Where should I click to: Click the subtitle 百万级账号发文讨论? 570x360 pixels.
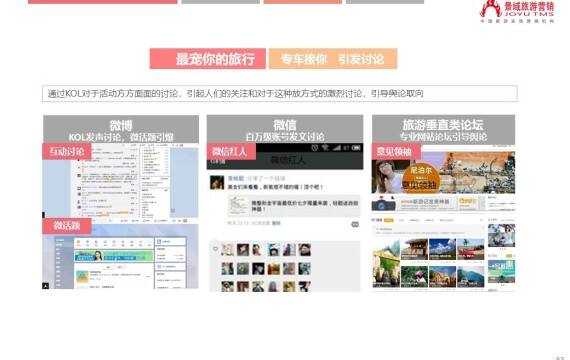tap(285, 137)
